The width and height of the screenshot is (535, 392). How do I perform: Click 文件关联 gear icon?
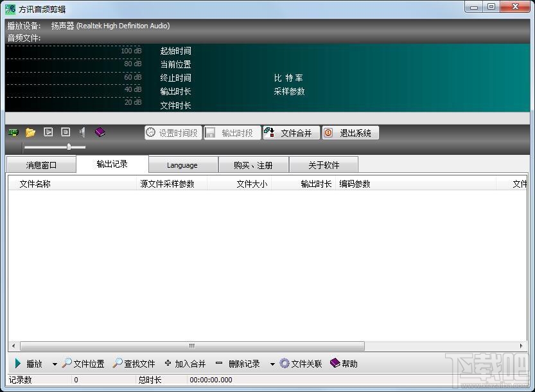(x=285, y=363)
